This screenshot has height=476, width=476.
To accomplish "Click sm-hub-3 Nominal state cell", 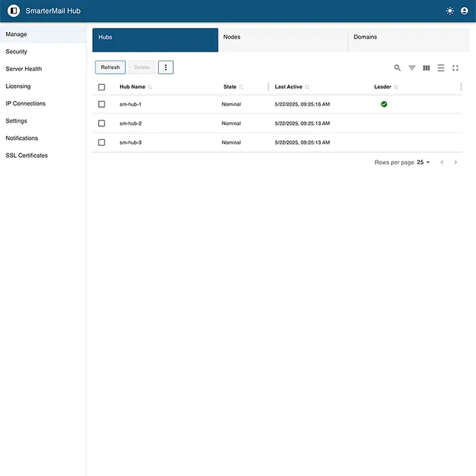I will tap(231, 142).
